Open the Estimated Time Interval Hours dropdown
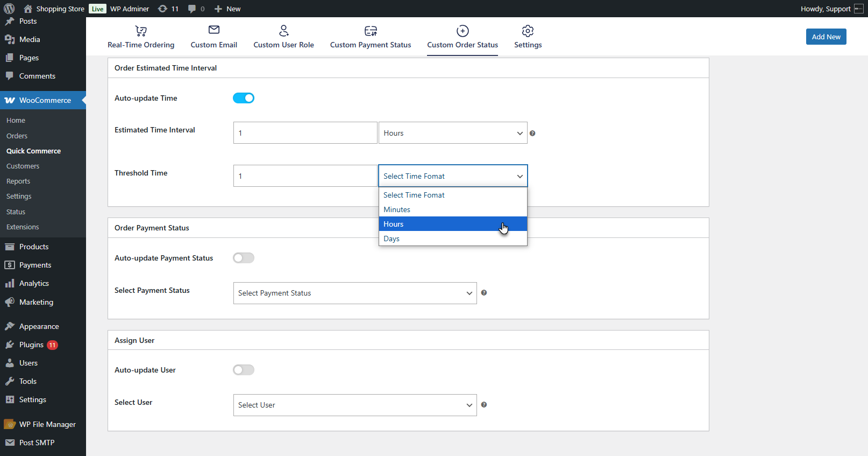The height and width of the screenshot is (456, 868). point(452,133)
